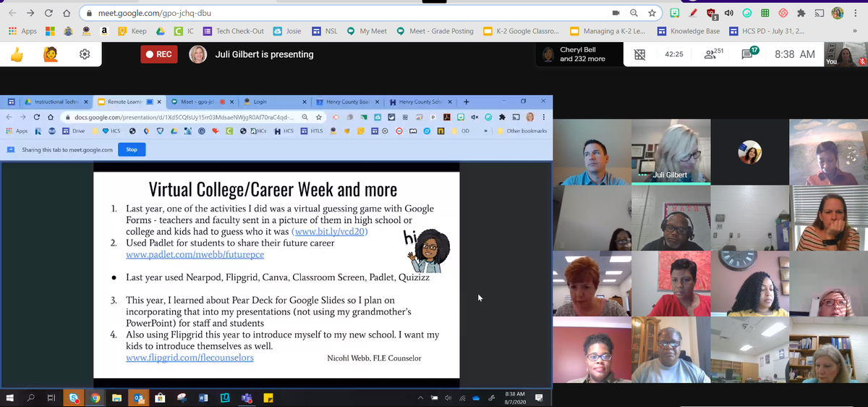Open www.padlet.com/nwebb/futurepce link
Image resolution: width=868 pixels, height=407 pixels.
click(195, 255)
